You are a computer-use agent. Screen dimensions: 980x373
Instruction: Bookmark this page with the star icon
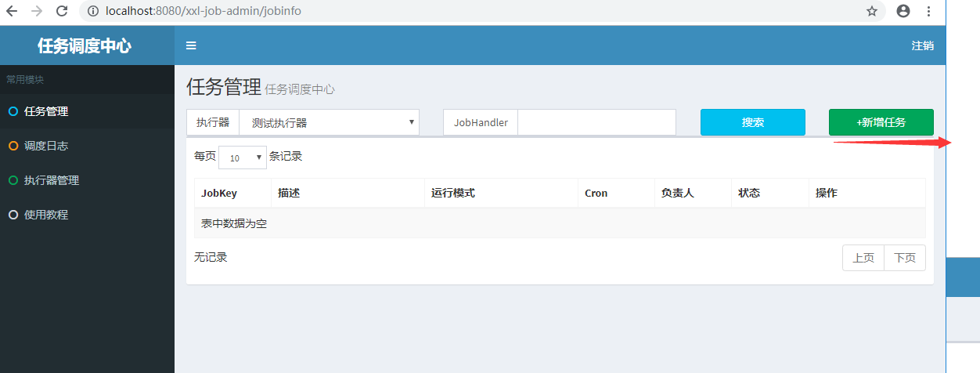point(872,11)
